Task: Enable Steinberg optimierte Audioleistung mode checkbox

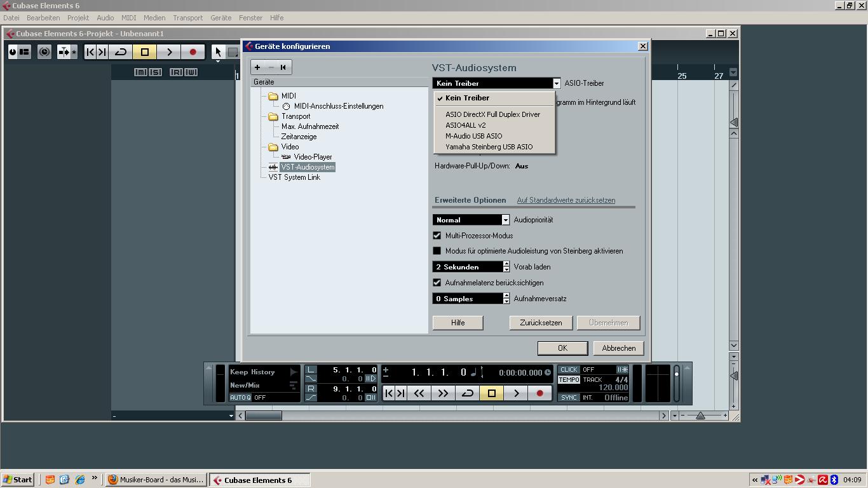Action: [x=437, y=251]
